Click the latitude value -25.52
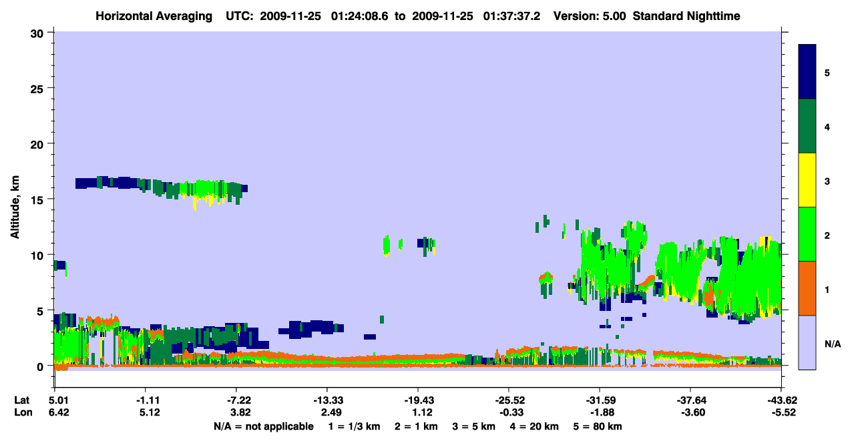 click(x=509, y=400)
